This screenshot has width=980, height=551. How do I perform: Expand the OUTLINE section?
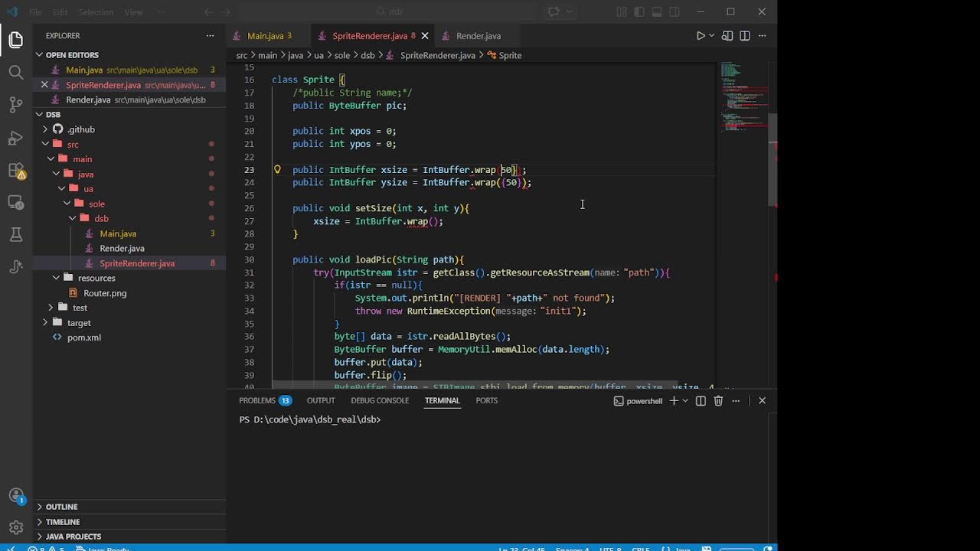pos(61,507)
